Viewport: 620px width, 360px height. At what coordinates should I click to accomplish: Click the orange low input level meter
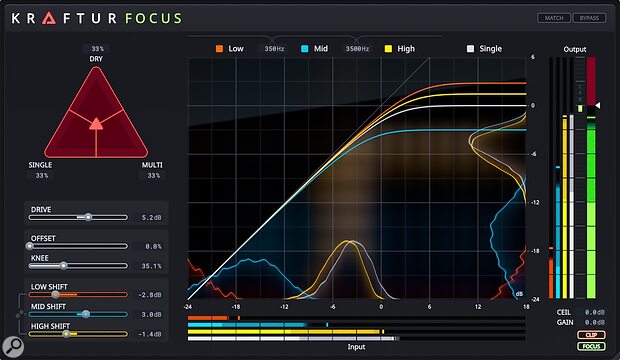coord(357,318)
